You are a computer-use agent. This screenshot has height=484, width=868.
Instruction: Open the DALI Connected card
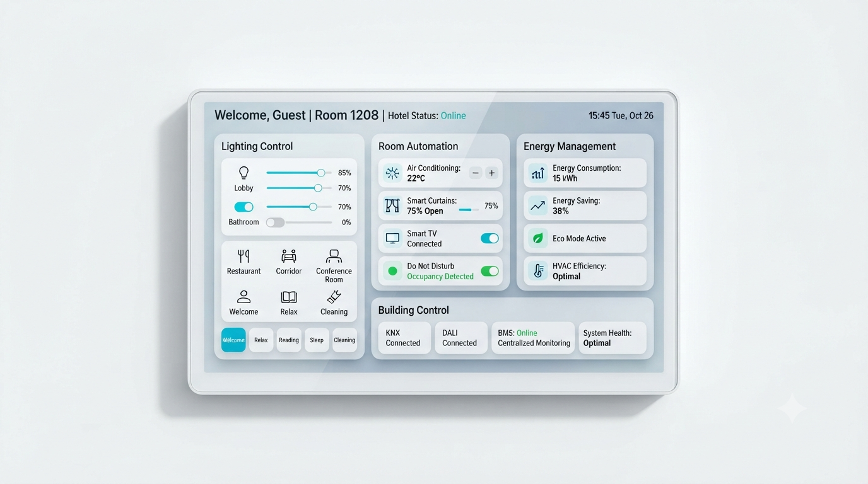[461, 338]
